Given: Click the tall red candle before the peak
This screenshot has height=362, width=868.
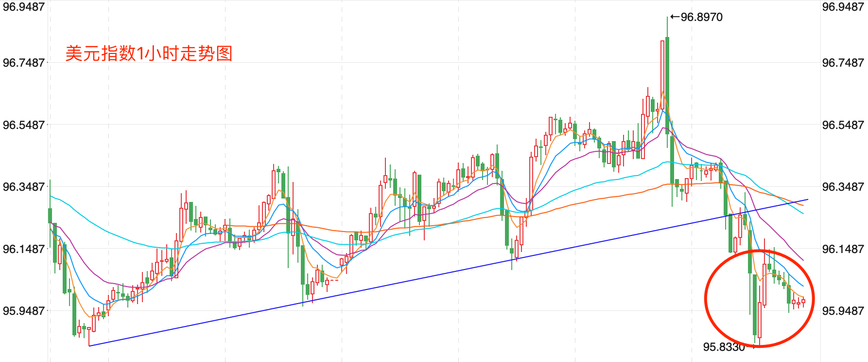Looking at the screenshot, I should [662, 73].
